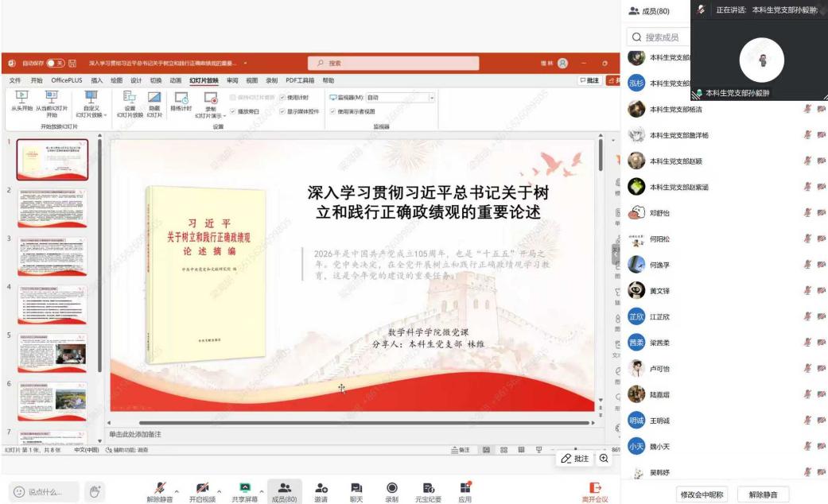This screenshot has height=504, width=828.
Task: Toggle the 自动保存 switch
Action: (56, 63)
